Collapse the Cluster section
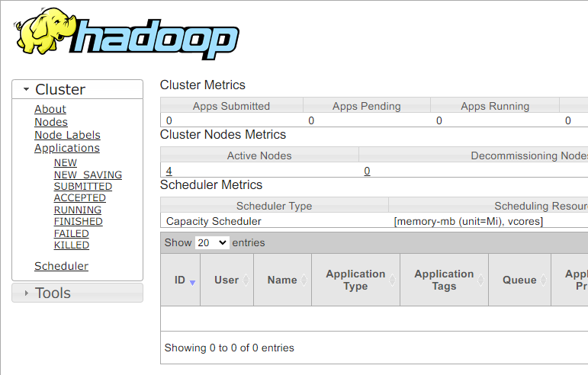This screenshot has height=375, width=588. click(77, 89)
